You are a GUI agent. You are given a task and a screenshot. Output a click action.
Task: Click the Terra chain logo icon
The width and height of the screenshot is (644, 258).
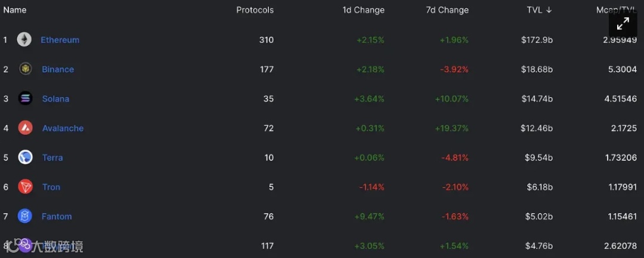click(x=25, y=157)
